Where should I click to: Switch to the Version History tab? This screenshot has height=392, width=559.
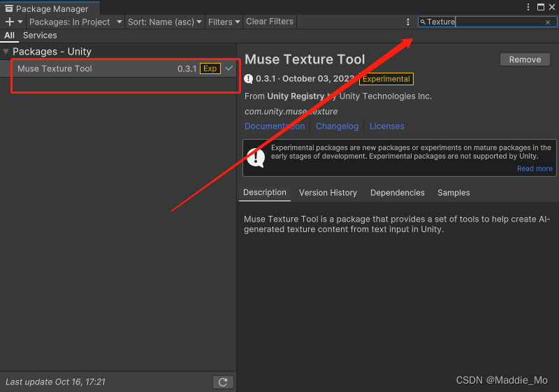[x=328, y=193]
